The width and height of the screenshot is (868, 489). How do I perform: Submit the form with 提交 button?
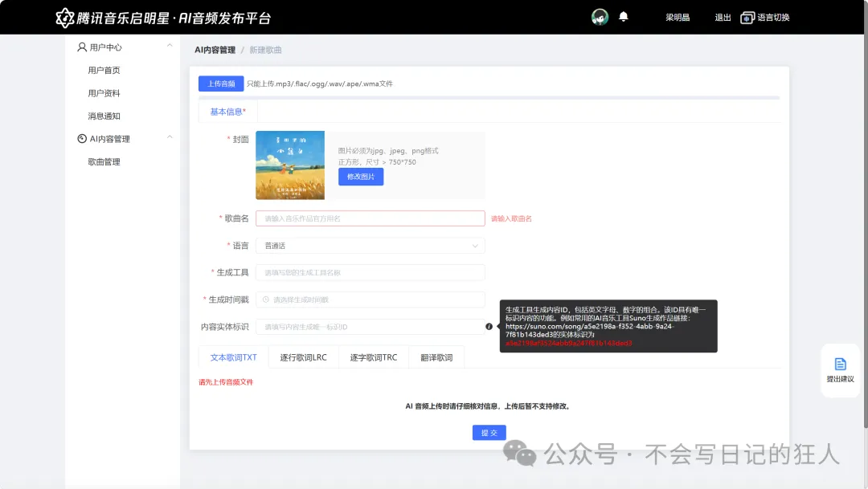click(489, 433)
